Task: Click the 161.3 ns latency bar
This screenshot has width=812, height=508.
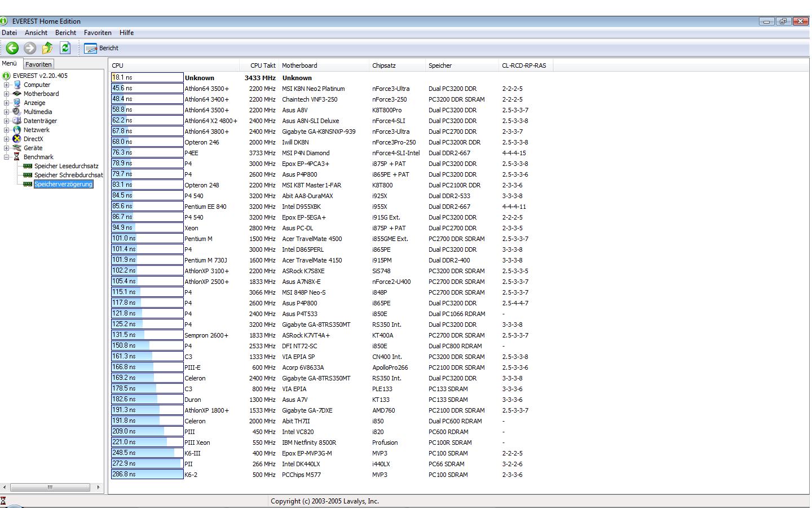Action: tap(147, 356)
